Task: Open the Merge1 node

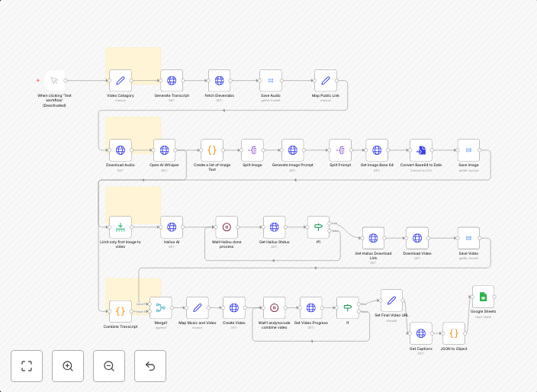Action: tap(161, 308)
